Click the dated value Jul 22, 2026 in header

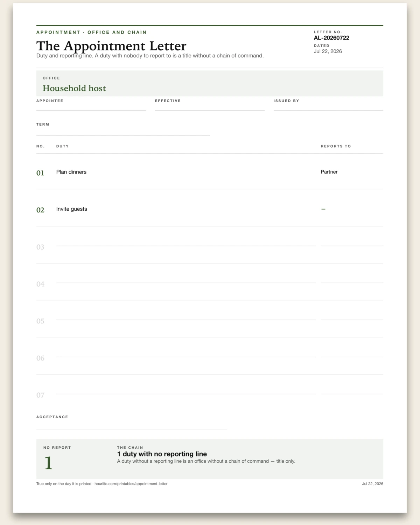[x=328, y=51]
